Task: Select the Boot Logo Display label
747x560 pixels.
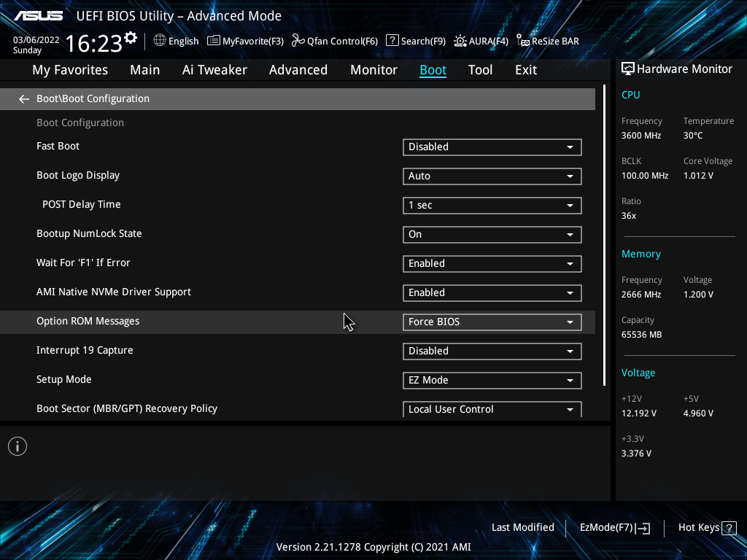Action: tap(77, 175)
